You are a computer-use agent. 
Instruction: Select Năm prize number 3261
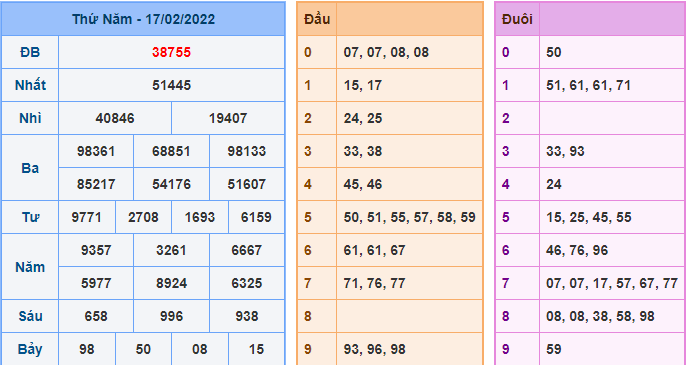[172, 250]
